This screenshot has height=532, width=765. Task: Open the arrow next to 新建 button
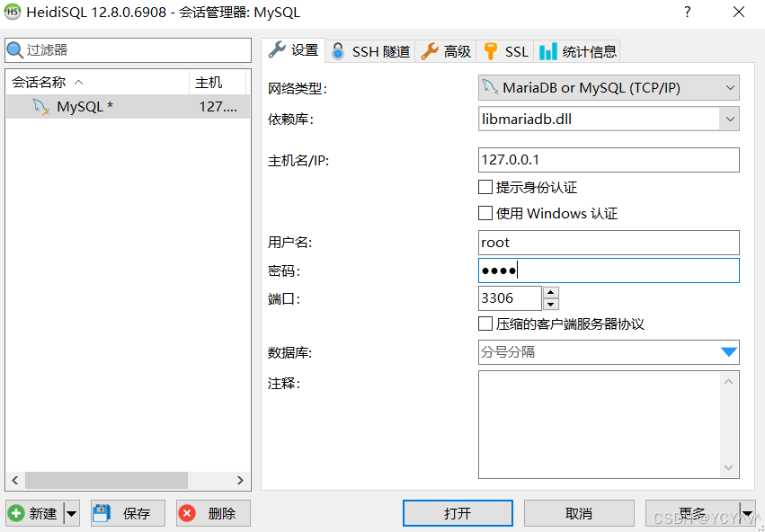point(71,513)
